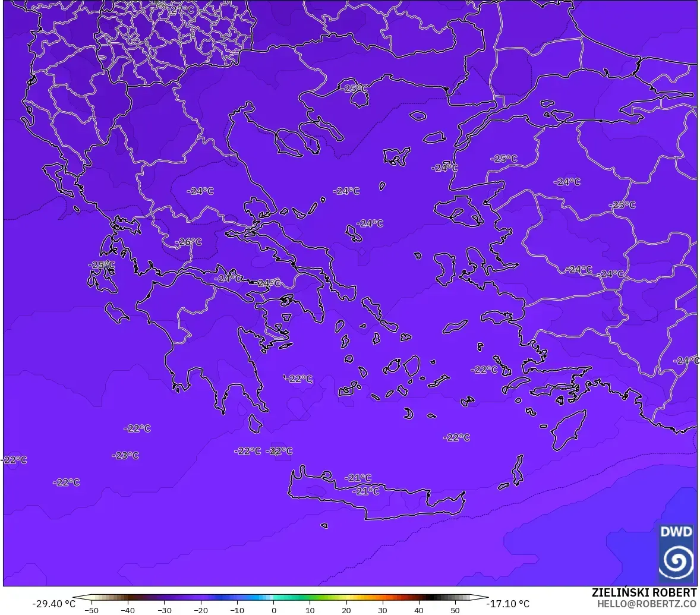Click the 10 tick label of colorbar
Image resolution: width=700 pixels, height=615 pixels.
tap(310, 610)
